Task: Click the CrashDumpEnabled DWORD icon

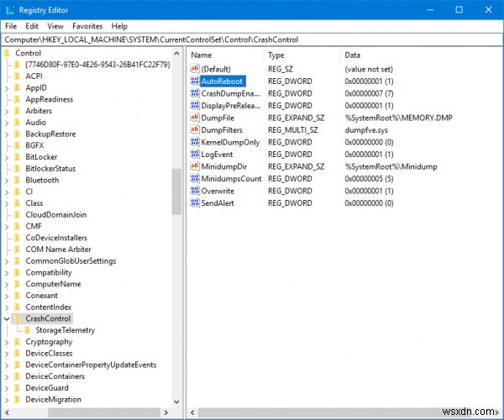Action: [x=195, y=93]
